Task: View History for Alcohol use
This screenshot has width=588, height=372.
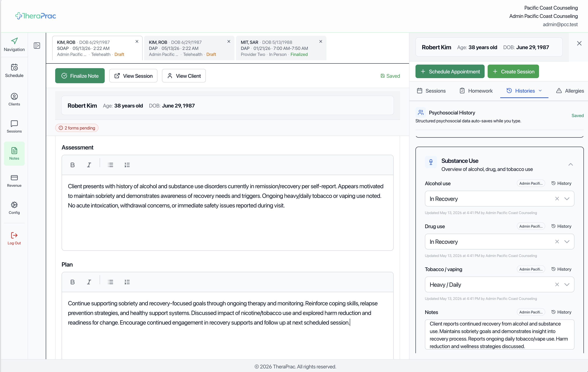Action: click(561, 183)
